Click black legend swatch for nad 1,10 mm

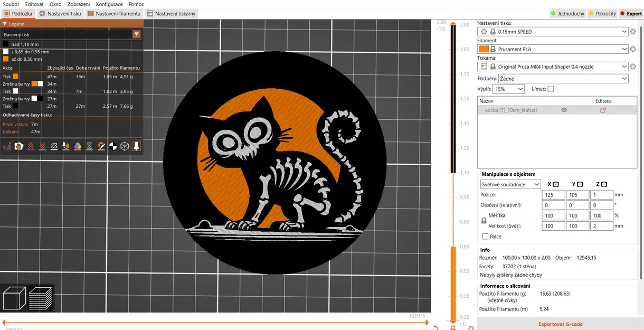6,44
